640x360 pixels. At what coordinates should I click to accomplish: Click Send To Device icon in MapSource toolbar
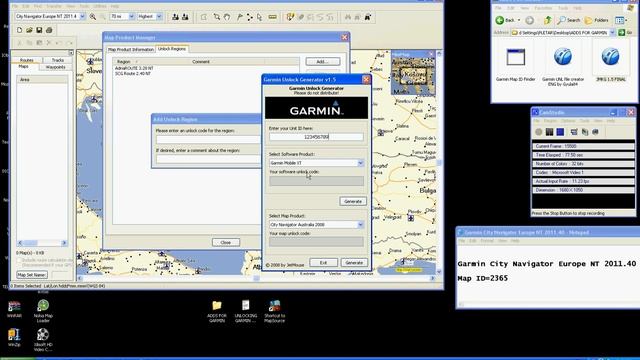176,17
